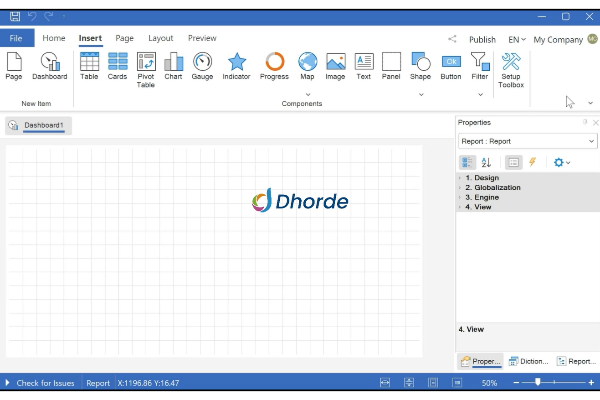
Task: Insert a Cards component
Action: [118, 66]
